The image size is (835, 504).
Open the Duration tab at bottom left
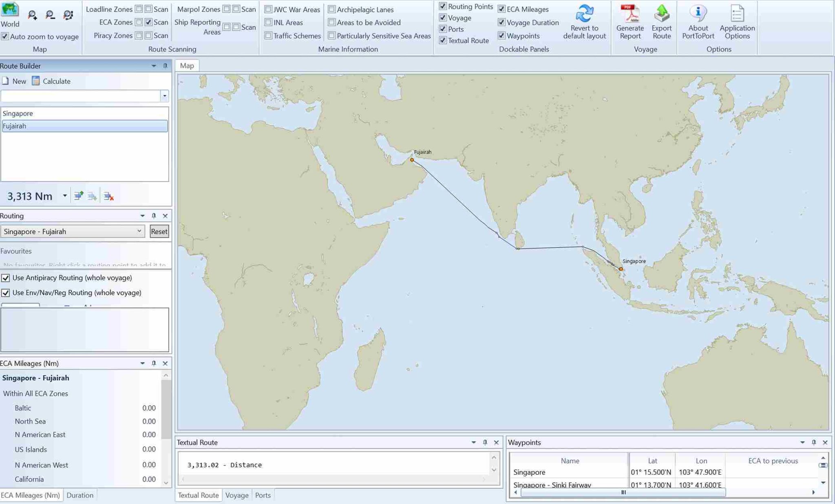pyautogui.click(x=80, y=495)
